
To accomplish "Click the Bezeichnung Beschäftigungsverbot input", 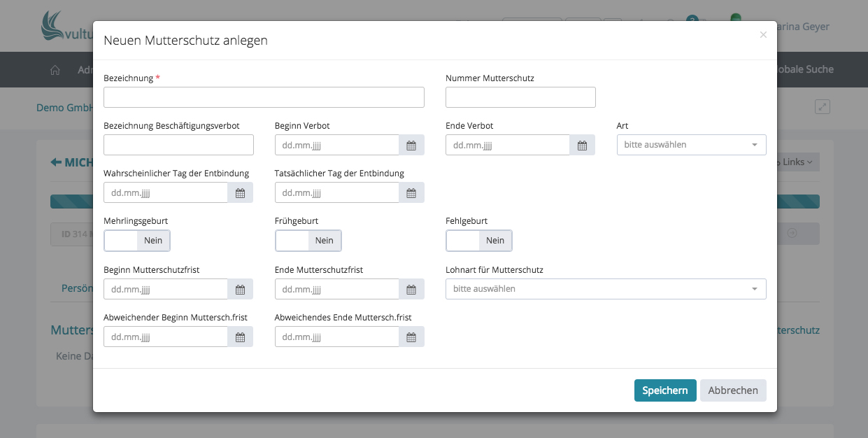I will [x=178, y=145].
